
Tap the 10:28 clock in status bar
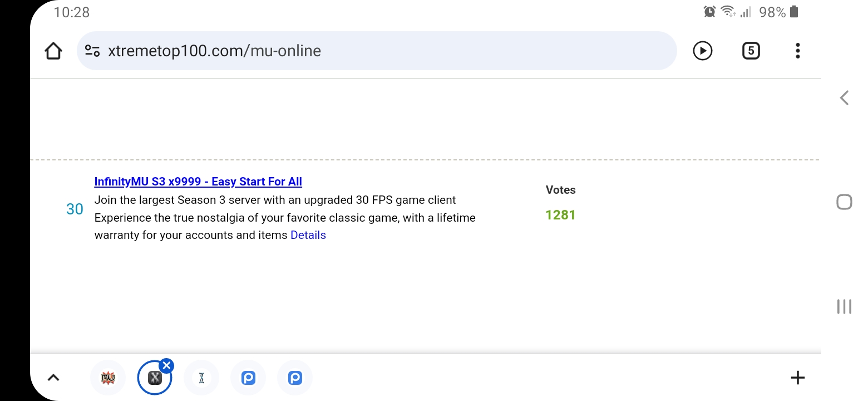click(x=72, y=12)
